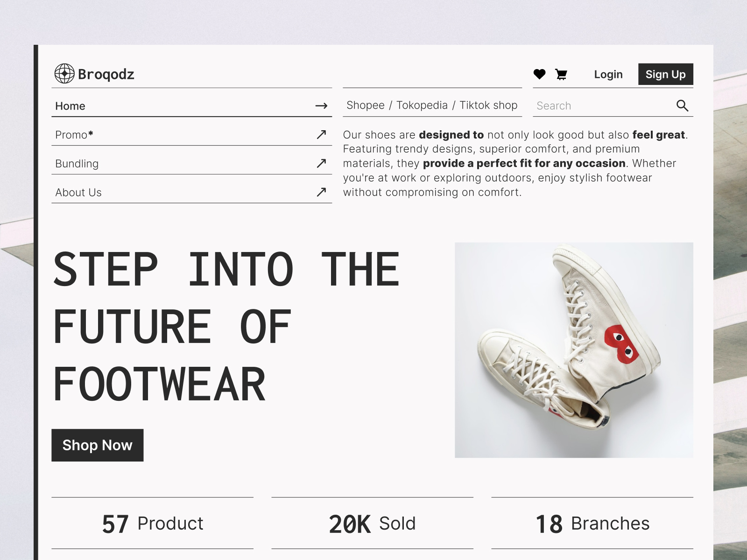Image resolution: width=747 pixels, height=560 pixels.
Task: Select the Home navigation item
Action: click(x=70, y=106)
